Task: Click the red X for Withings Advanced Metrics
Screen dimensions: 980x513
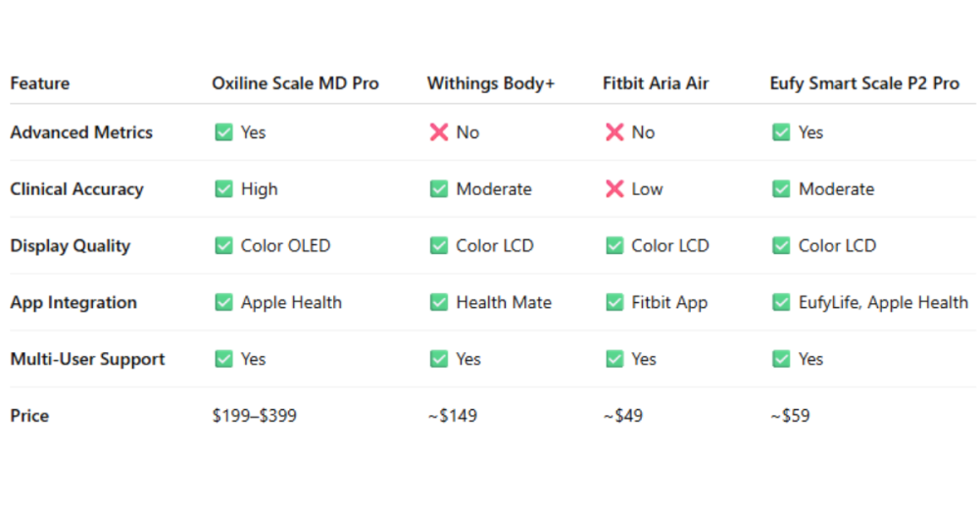Action: click(439, 132)
